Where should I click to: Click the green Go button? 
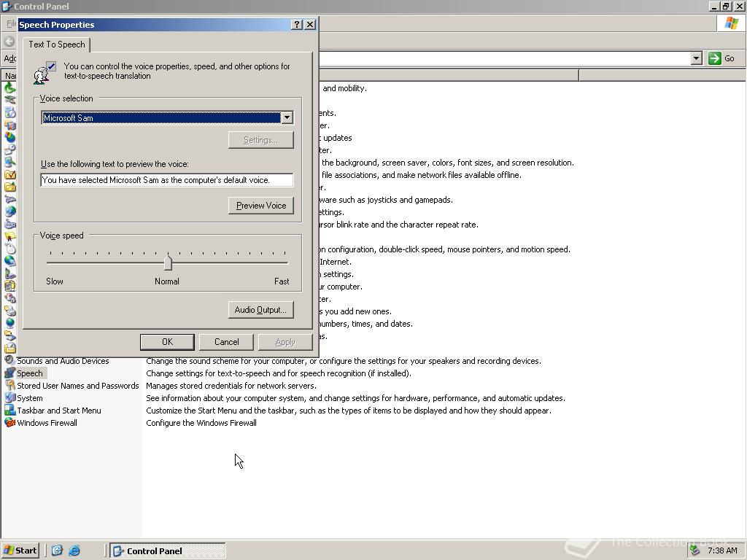coord(721,58)
